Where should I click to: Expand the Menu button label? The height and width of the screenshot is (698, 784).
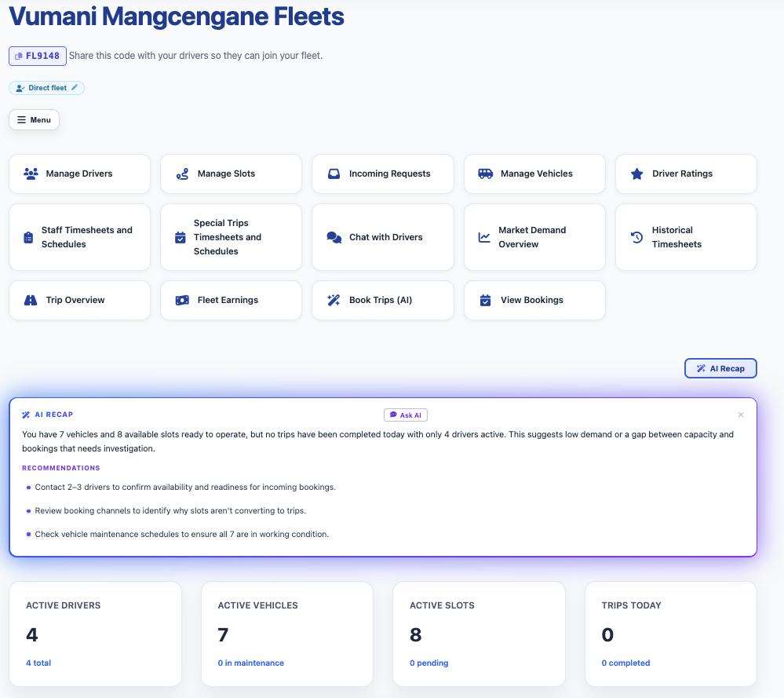(41, 120)
